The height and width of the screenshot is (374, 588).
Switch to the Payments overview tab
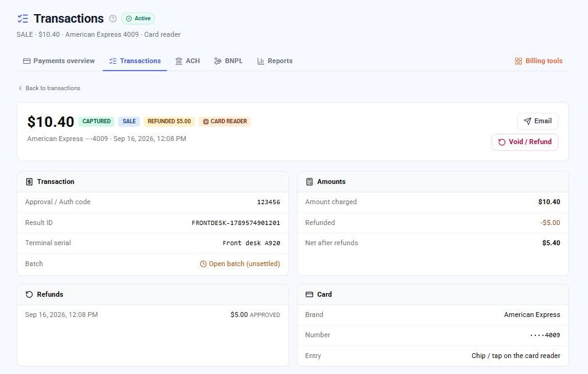point(59,61)
